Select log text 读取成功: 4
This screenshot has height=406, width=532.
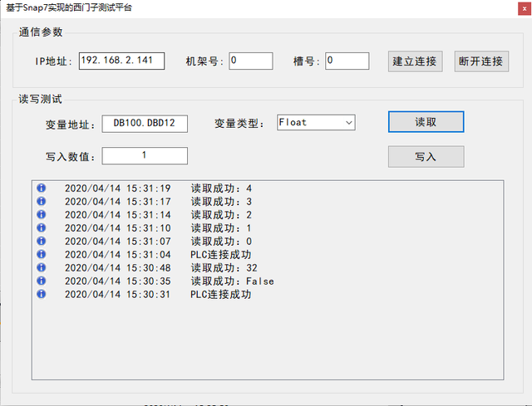221,188
